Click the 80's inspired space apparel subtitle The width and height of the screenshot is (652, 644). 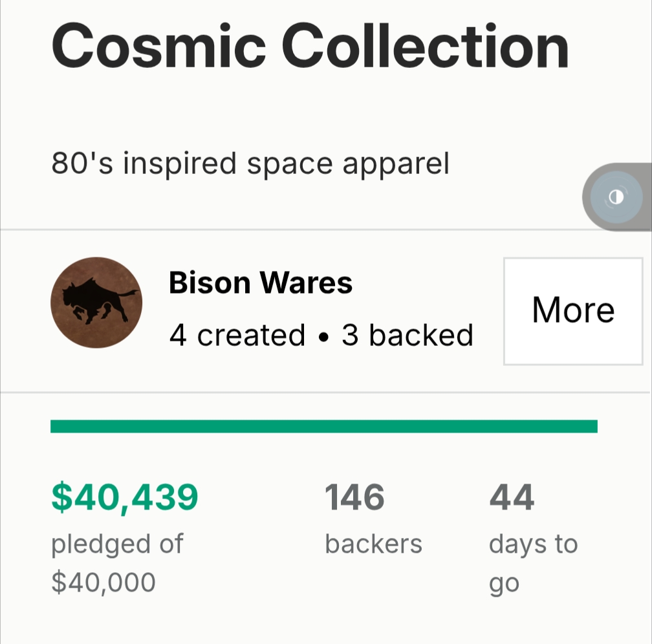coord(250,164)
